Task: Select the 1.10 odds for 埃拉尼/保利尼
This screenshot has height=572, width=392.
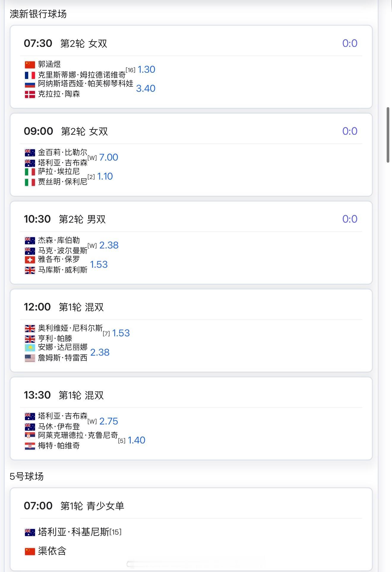Action: pyautogui.click(x=105, y=176)
